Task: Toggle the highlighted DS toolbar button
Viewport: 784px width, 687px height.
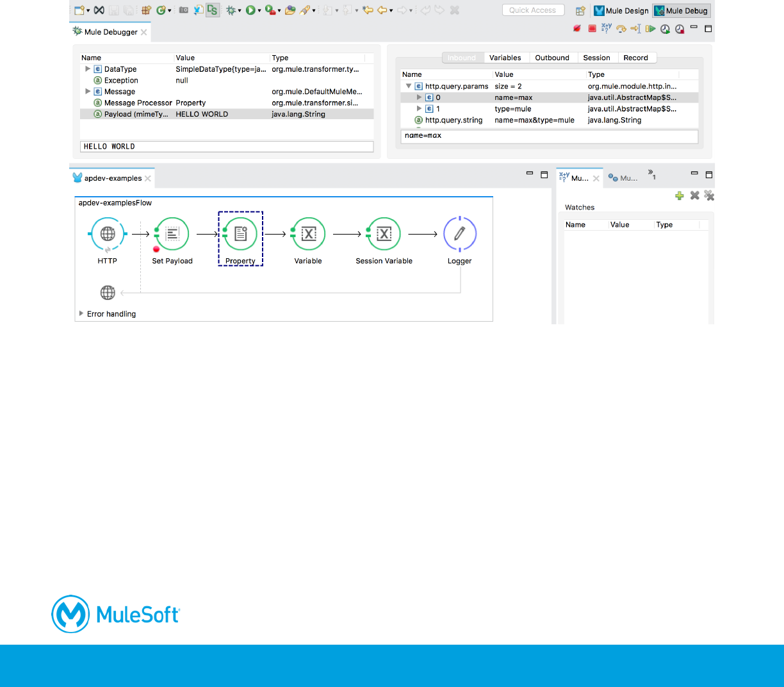Action: pyautogui.click(x=213, y=10)
